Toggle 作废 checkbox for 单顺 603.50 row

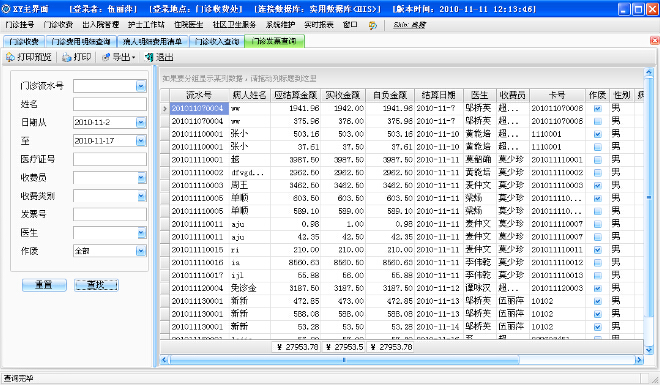tap(597, 198)
